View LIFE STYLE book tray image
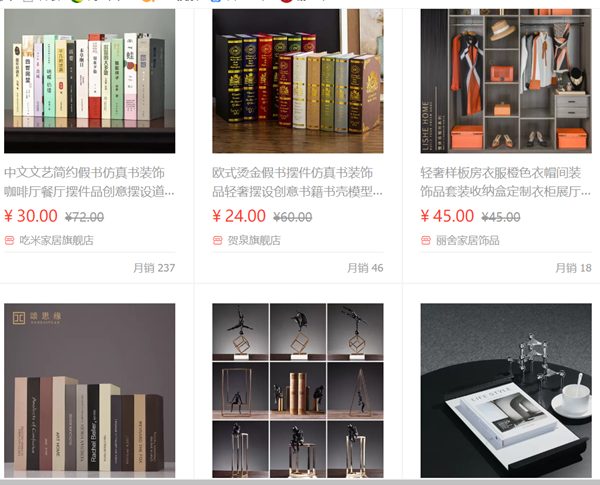This screenshot has width=600, height=485. [506, 390]
